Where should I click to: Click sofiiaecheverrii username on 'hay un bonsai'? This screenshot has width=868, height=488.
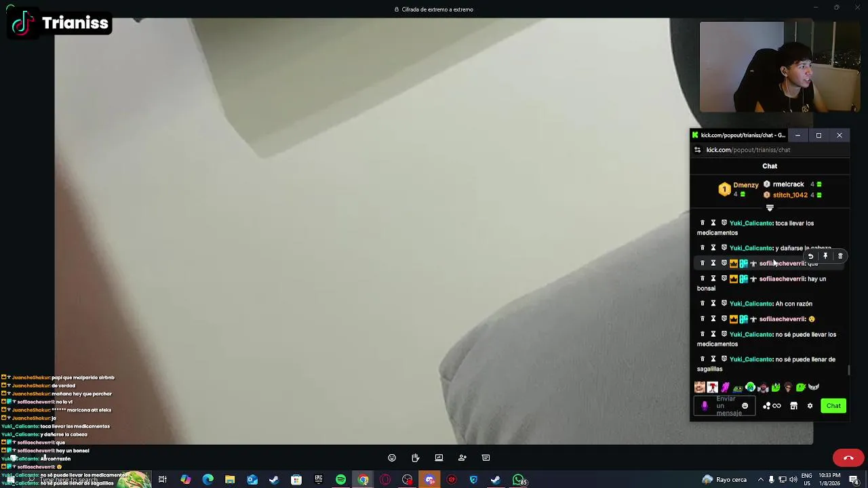click(782, 279)
